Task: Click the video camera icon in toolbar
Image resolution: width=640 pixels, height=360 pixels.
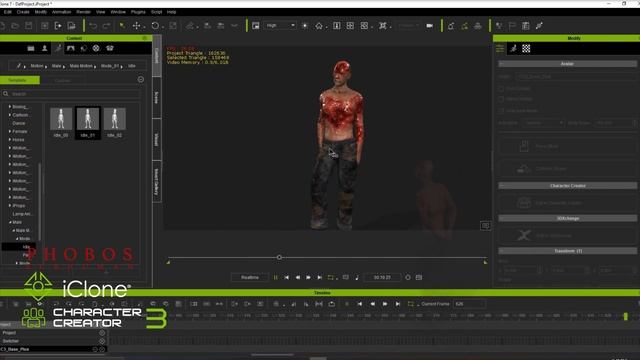Action: (429, 26)
